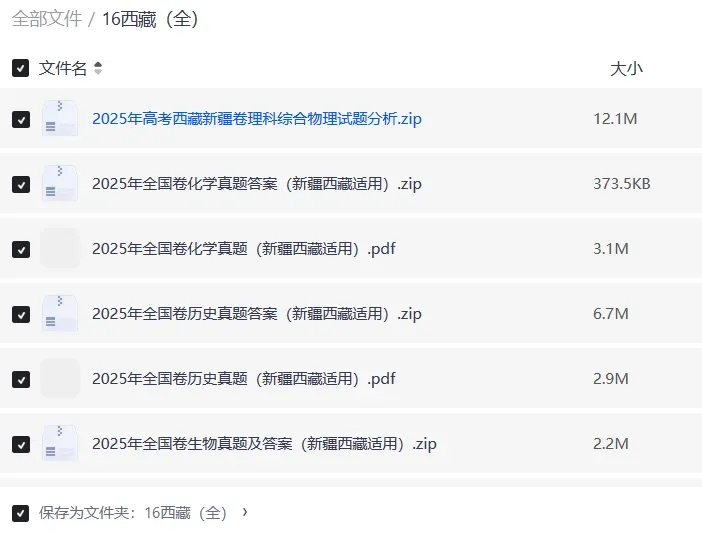Open 2025年全国卷化学真题答案（新疆西藏适用）.zip
This screenshot has height=533, width=702.
257,183
